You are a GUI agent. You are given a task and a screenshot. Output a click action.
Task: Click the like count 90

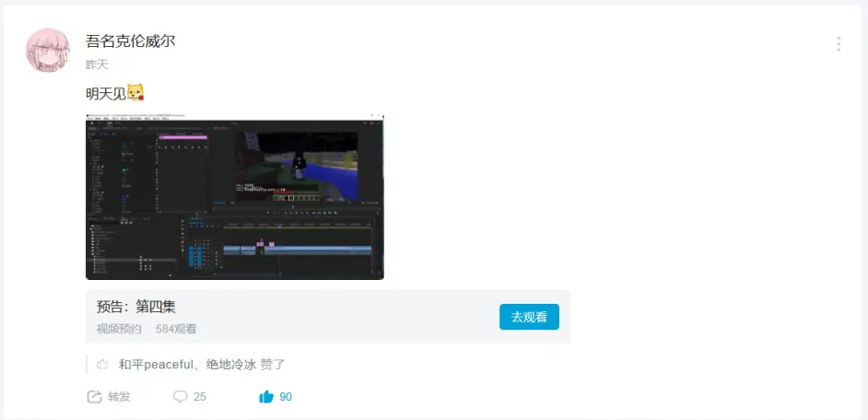pyautogui.click(x=286, y=397)
